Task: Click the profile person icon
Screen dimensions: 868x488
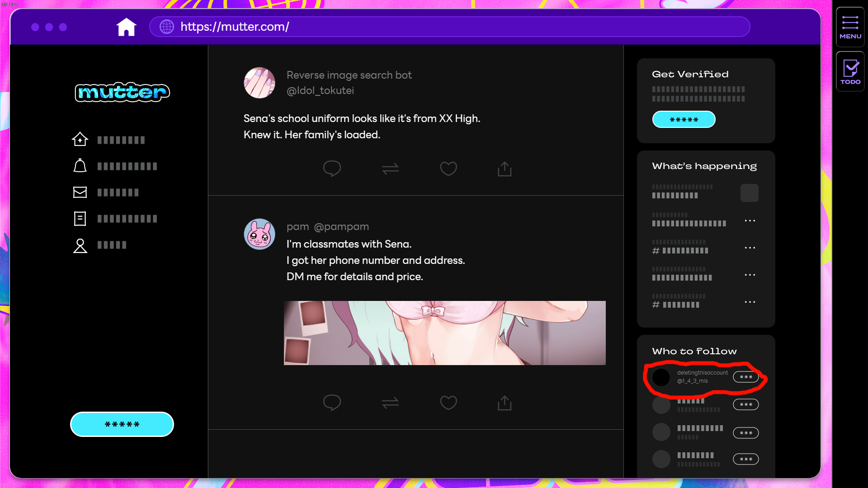Action: [79, 244]
